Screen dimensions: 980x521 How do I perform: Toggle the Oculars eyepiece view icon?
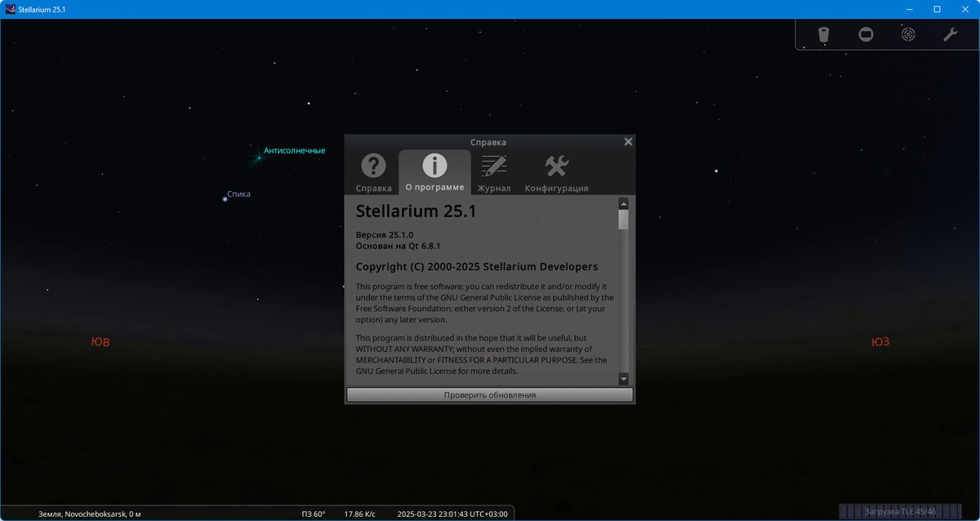point(824,34)
